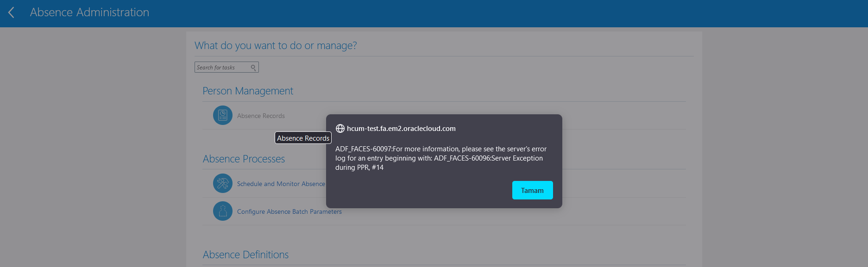Click the Configure Absence Batch Parameters icon
The width and height of the screenshot is (868, 267).
pyautogui.click(x=223, y=211)
